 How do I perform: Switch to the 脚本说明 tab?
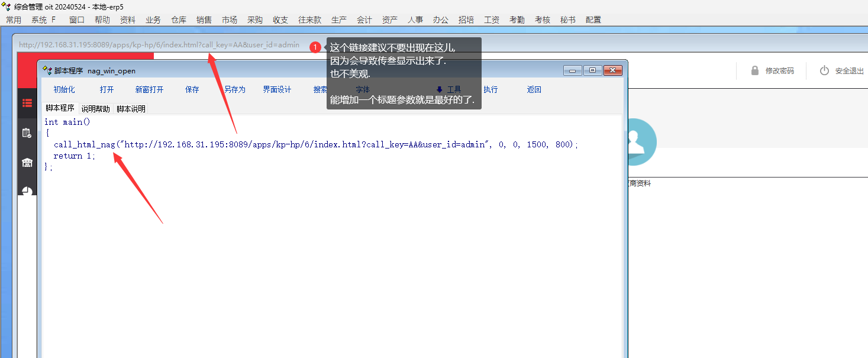(131, 109)
